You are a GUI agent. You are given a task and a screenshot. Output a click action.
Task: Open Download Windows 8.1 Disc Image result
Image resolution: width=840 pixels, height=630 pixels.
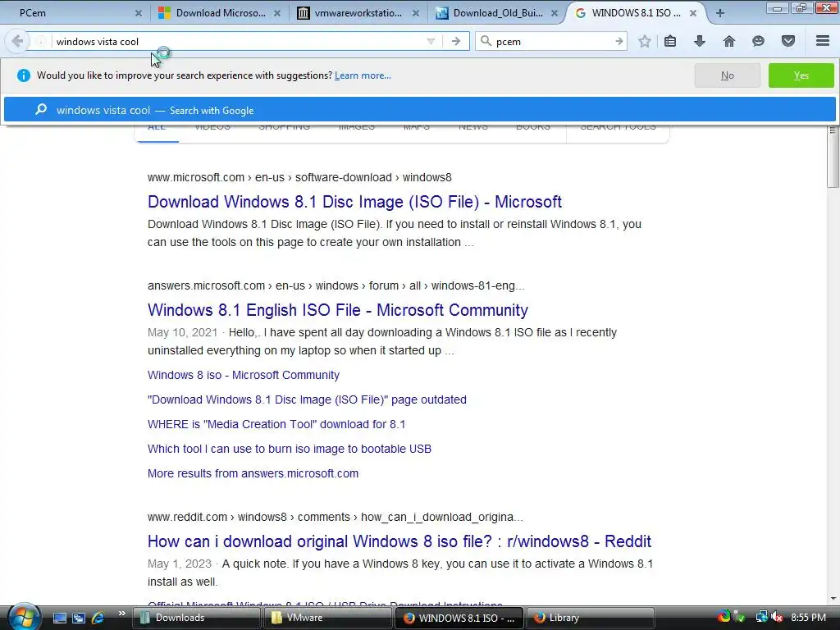point(354,202)
